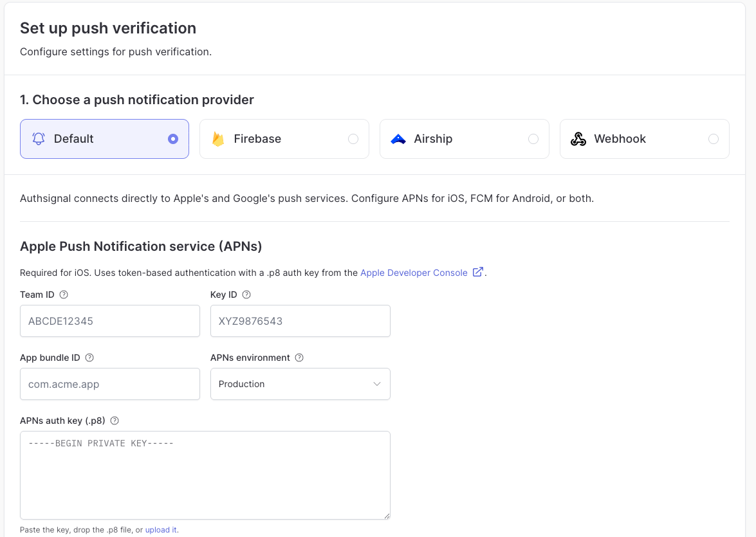Click into the APNs auth key textarea
756x537 pixels.
point(205,475)
